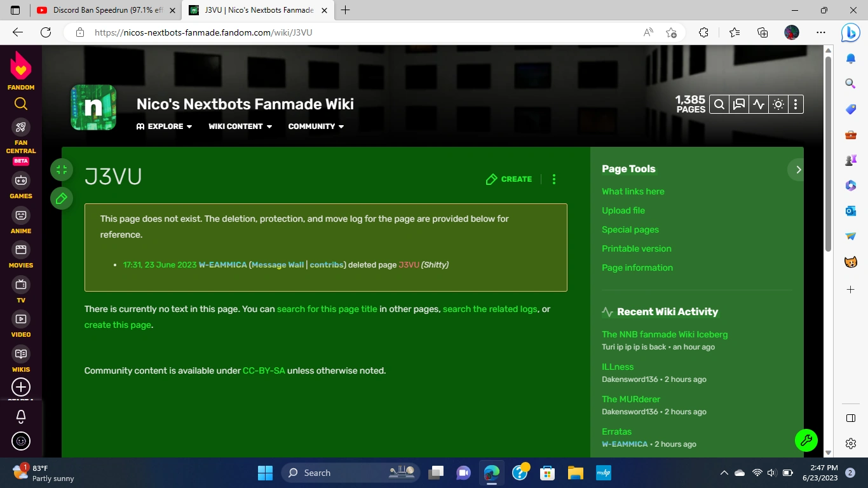Open 'Printable version' page tool

(637, 249)
